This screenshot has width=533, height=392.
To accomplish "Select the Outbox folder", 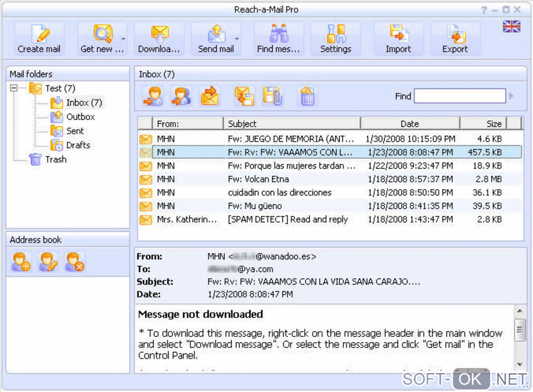I will pos(80,117).
